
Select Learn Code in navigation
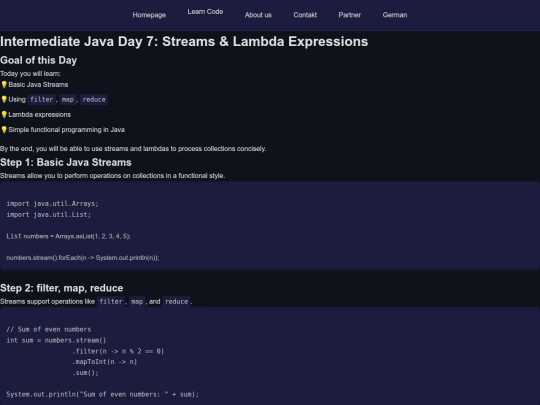point(205,12)
